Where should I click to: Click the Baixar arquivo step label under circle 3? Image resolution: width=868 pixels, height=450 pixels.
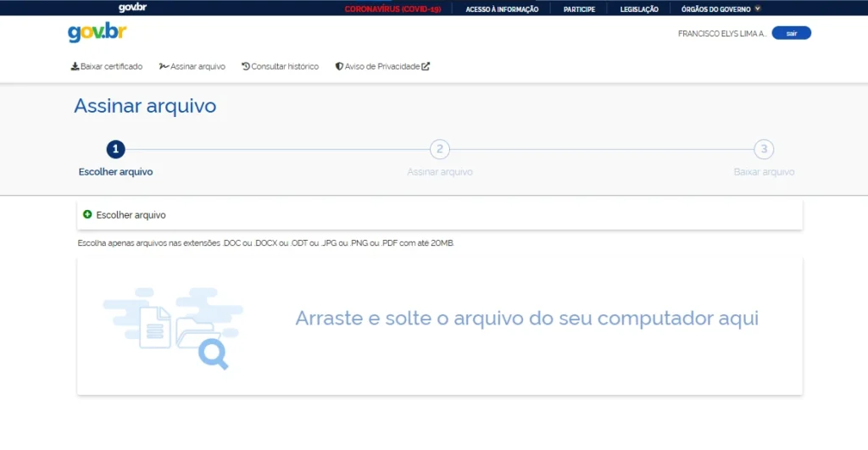[764, 172]
